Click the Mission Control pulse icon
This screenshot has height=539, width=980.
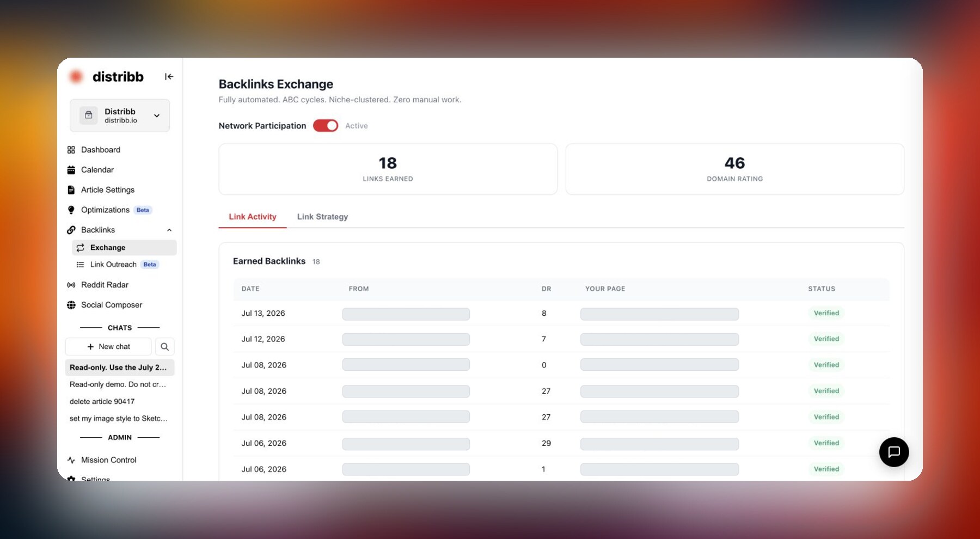point(71,460)
